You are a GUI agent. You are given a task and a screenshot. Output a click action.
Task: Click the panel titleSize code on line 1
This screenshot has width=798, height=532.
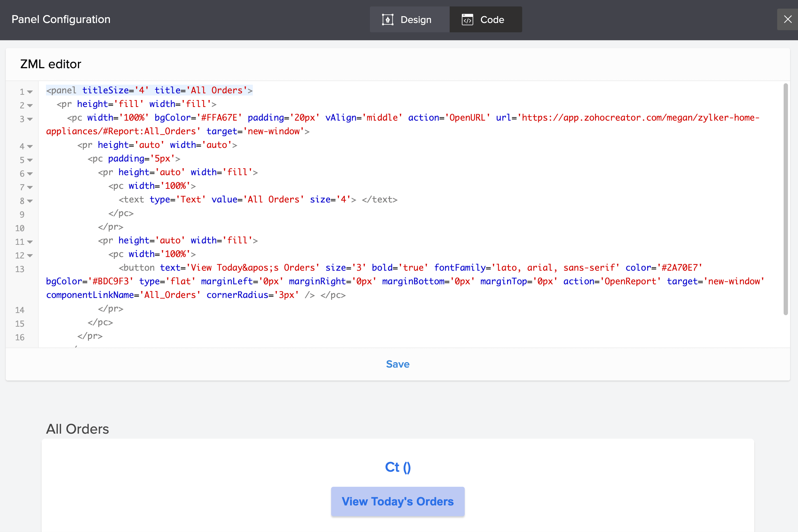click(x=106, y=90)
